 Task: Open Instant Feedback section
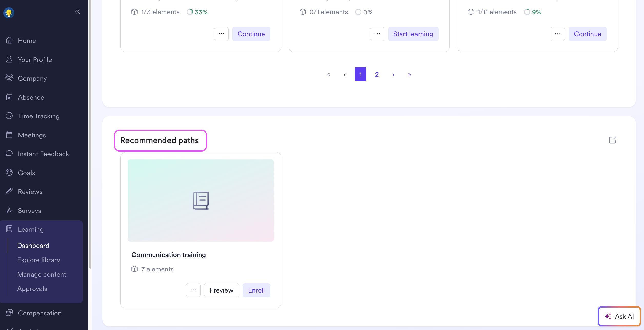point(43,154)
